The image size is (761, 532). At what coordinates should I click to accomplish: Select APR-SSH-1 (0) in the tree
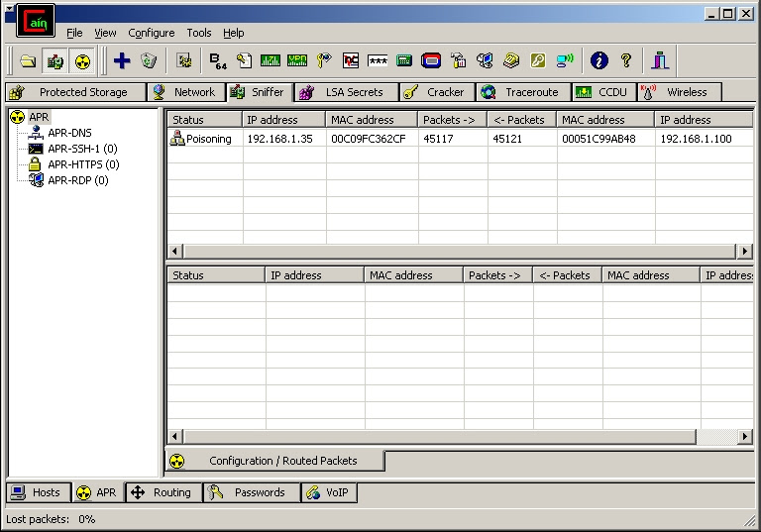tap(82, 149)
